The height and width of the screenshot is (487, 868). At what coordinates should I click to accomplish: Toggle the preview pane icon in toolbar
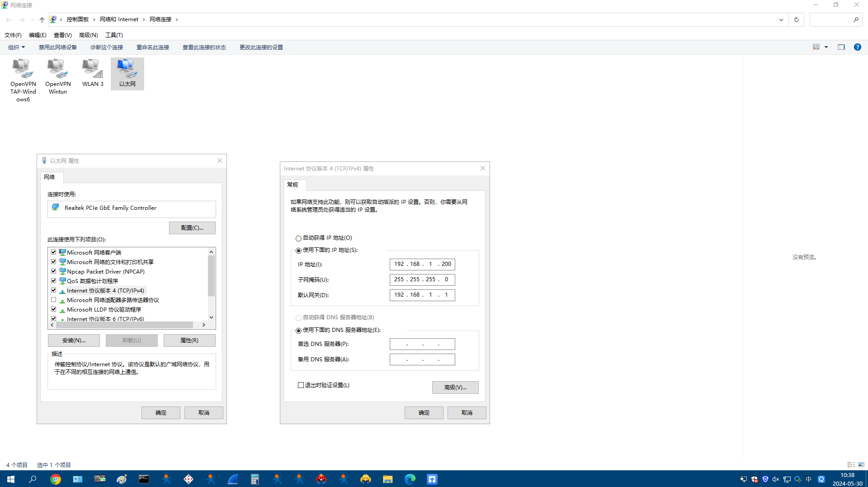pyautogui.click(x=841, y=47)
